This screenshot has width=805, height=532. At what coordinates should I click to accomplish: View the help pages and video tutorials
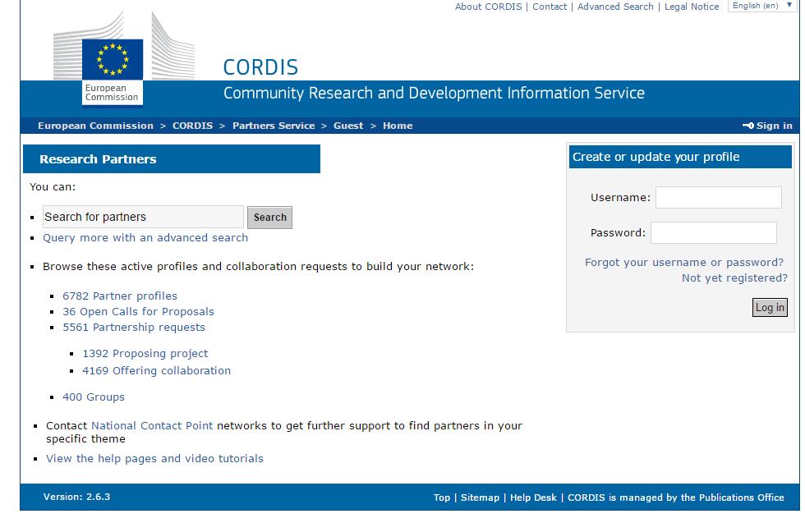[x=154, y=459]
